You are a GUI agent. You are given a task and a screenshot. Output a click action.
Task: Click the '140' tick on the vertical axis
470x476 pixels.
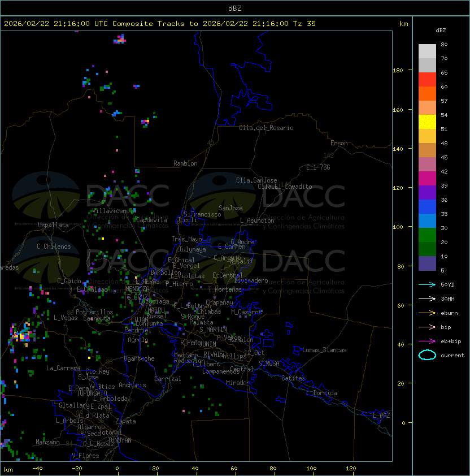(398, 149)
